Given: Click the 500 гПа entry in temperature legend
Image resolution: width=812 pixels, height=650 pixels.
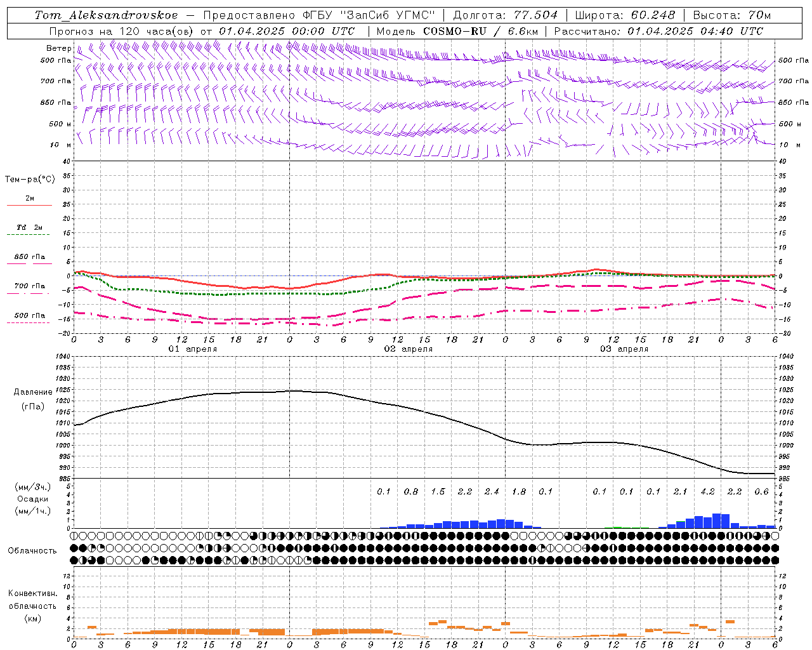Looking at the screenshot, I should click(30, 315).
